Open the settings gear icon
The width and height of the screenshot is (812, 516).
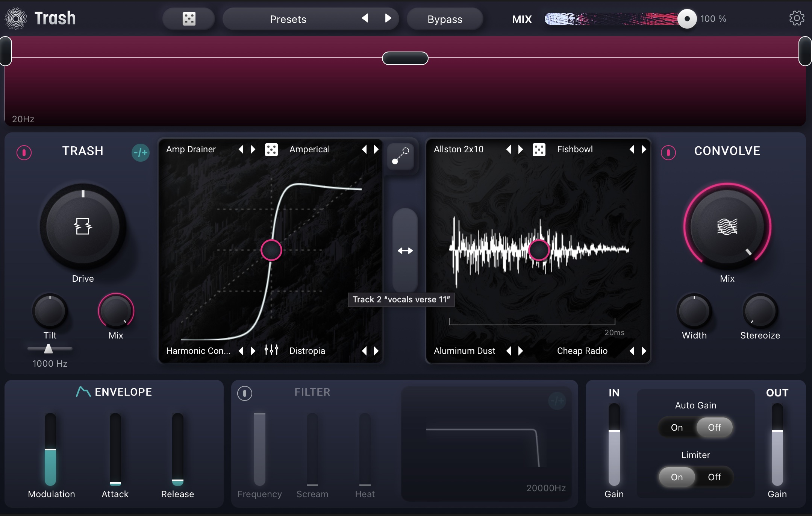point(797,18)
